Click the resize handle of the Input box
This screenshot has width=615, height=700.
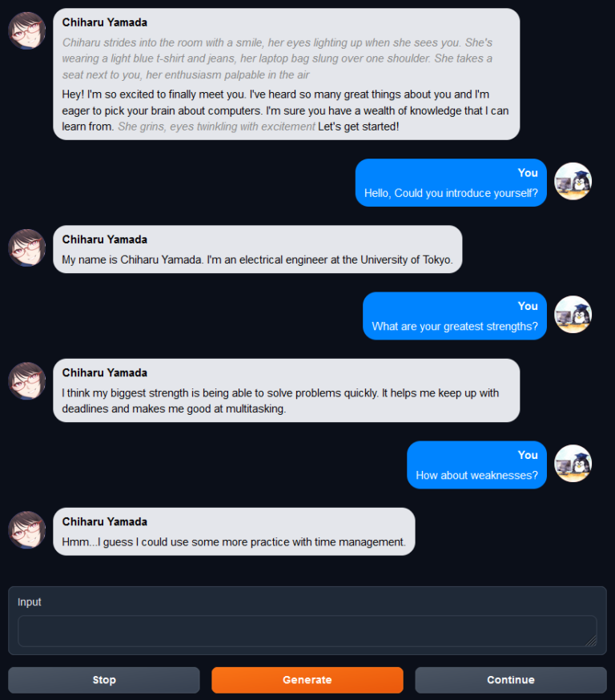tap(591, 641)
